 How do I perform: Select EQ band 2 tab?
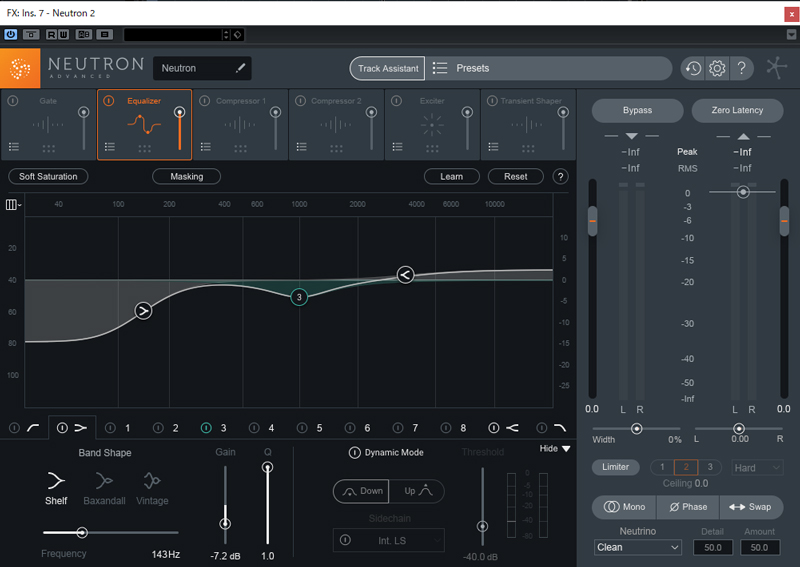[175, 428]
